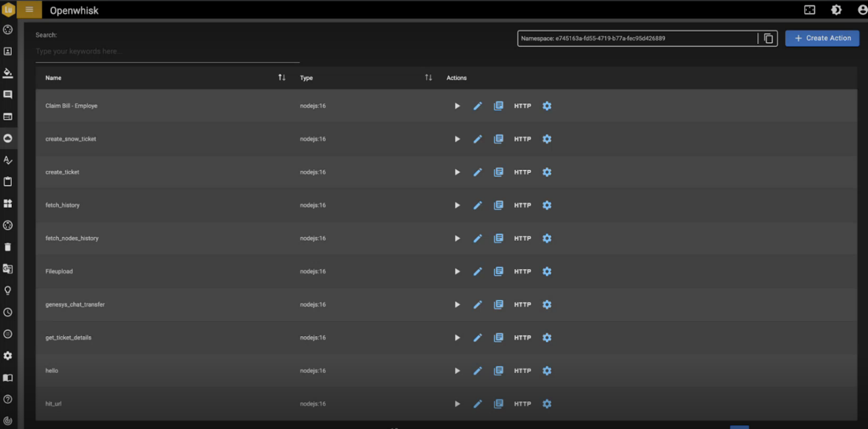
Task: Run the Claim Bill - Employe action
Action: pyautogui.click(x=457, y=106)
